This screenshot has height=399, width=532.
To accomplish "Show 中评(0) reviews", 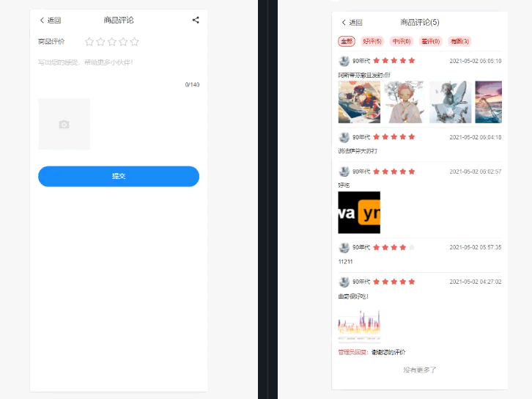I will click(402, 41).
